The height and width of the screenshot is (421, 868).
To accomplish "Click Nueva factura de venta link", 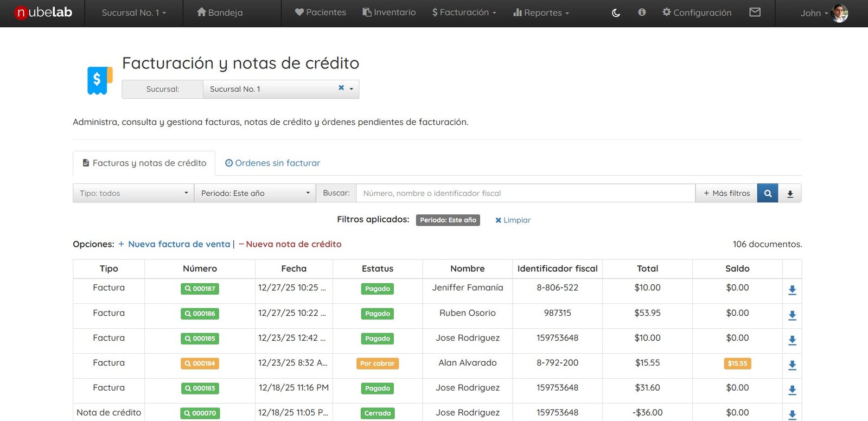I will click(178, 244).
